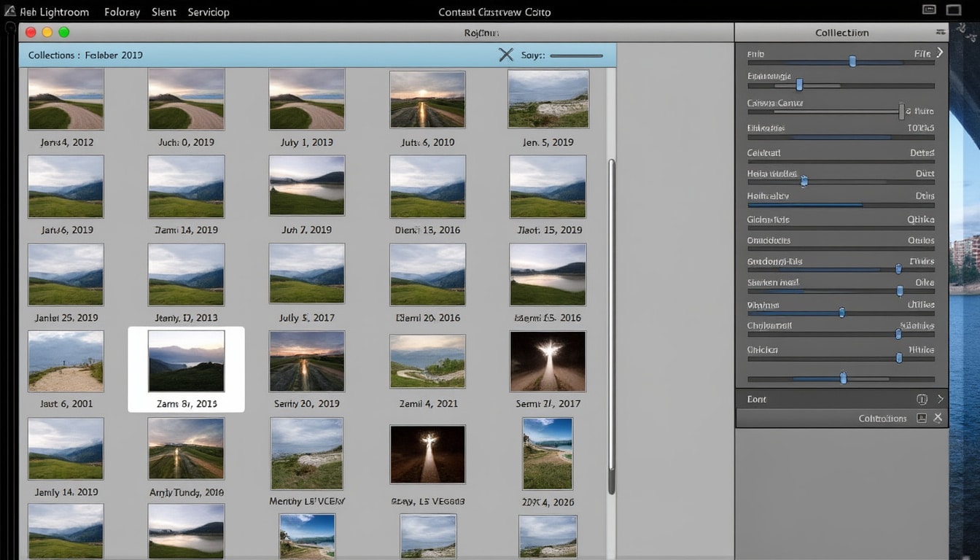Click the date label Janlet 25, 2019

(66, 318)
